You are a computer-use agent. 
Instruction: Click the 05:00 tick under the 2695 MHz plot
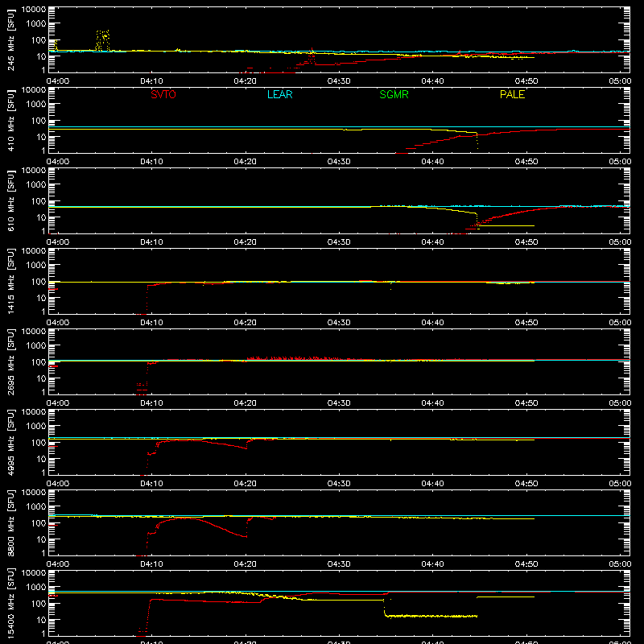[620, 403]
